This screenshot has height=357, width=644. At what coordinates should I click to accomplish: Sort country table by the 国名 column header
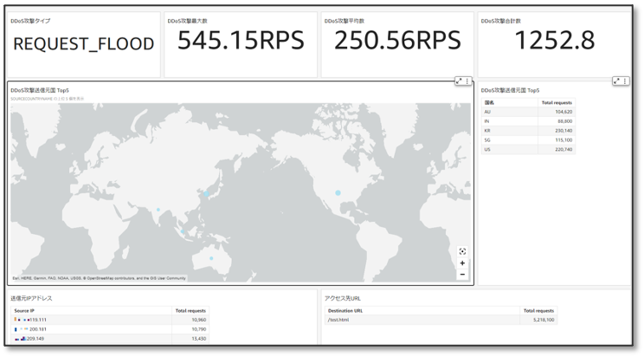(x=490, y=102)
